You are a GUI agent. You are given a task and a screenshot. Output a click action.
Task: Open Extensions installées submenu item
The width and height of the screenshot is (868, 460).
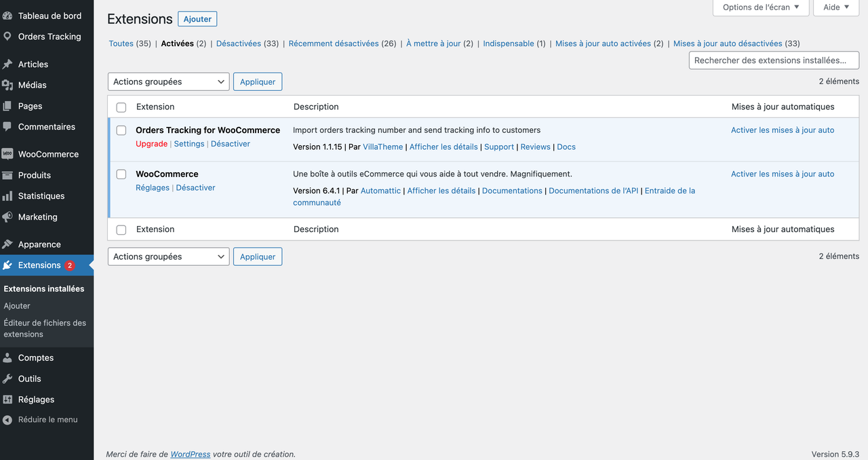click(44, 288)
